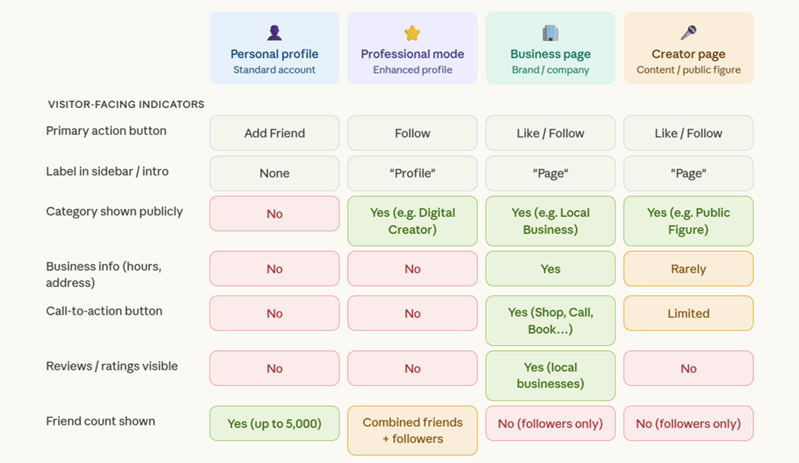Click the Visitor-facing indicators section heading
Screen dimensions: 799x463
click(x=126, y=104)
